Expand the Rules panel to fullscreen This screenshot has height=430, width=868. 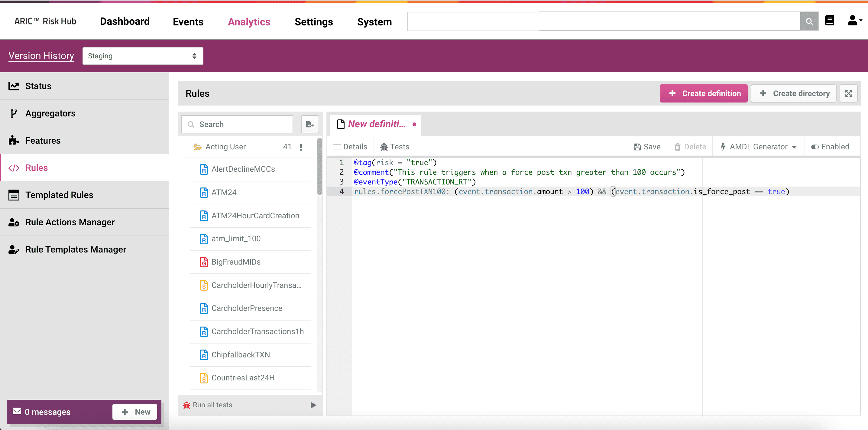coord(848,93)
